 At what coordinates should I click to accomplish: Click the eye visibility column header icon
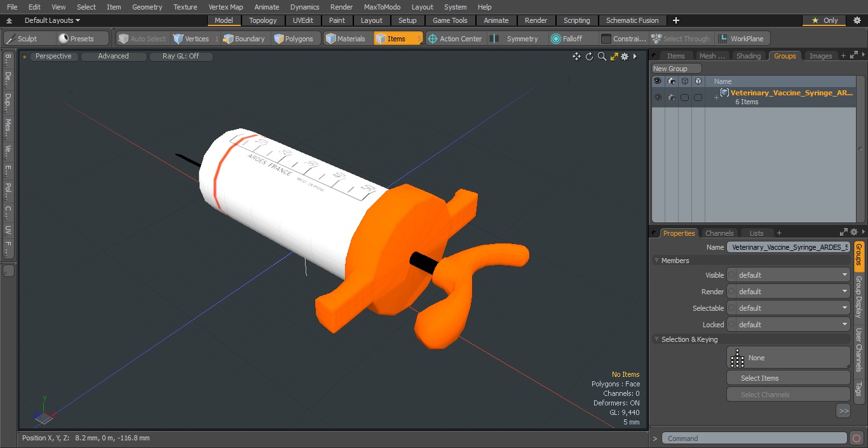(x=658, y=81)
